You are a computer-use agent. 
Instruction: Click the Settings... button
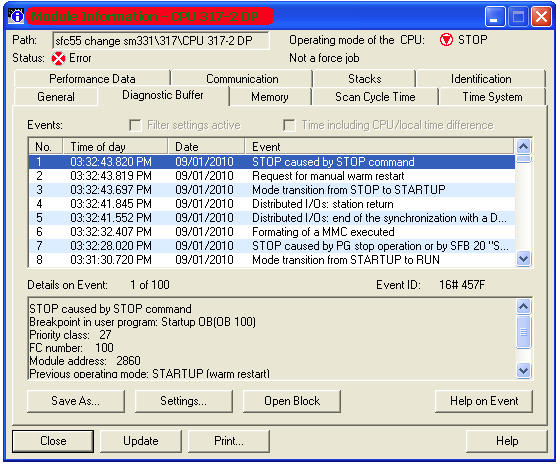pos(183,401)
